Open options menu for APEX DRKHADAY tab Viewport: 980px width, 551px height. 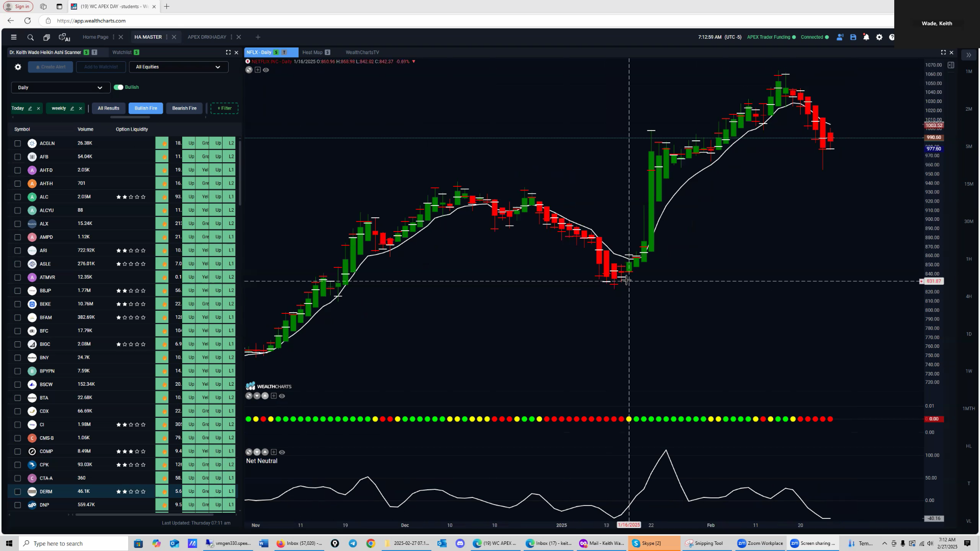tap(231, 37)
